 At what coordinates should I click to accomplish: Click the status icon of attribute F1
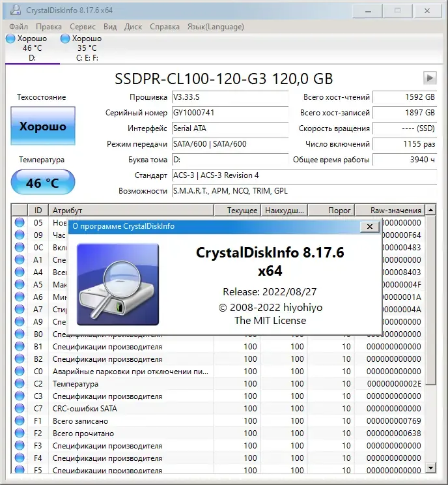(x=20, y=420)
